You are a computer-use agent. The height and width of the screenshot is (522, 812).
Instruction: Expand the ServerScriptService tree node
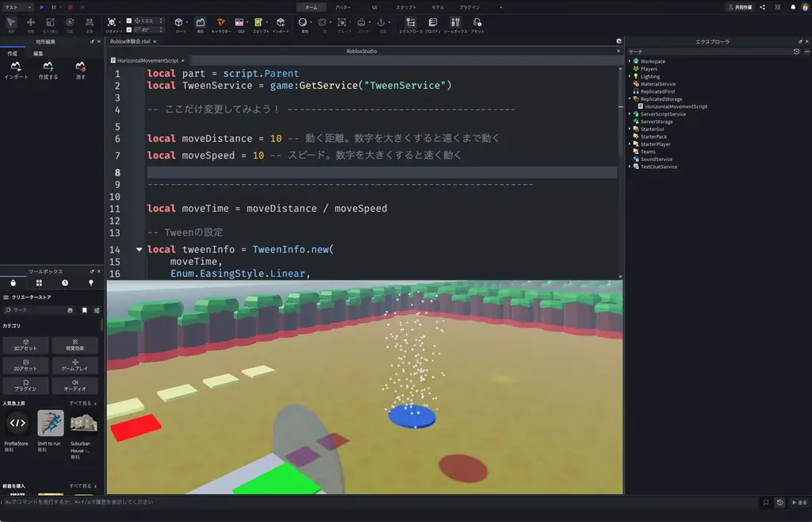point(630,114)
